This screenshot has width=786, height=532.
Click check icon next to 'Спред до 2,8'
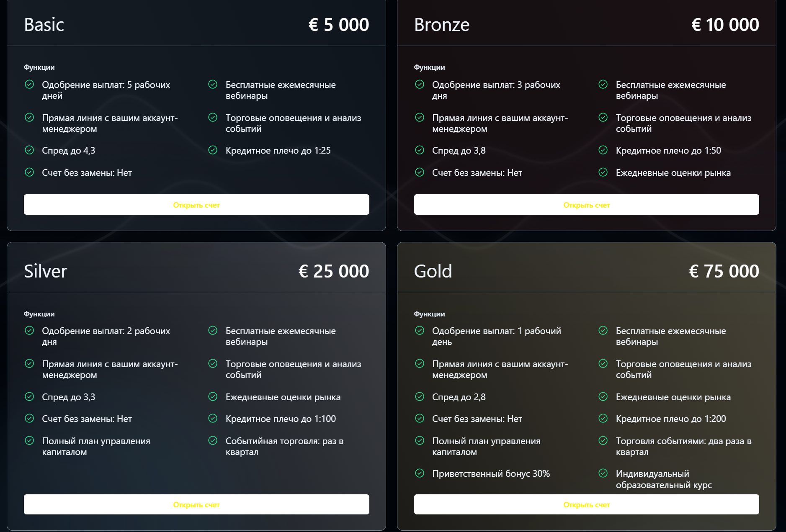[420, 396]
